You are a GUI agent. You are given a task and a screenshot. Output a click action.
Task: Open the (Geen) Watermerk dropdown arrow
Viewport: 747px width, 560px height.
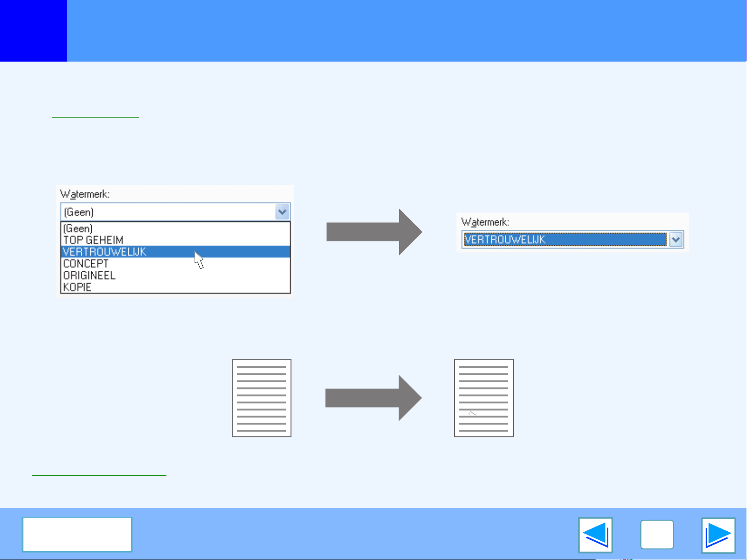[x=282, y=212]
